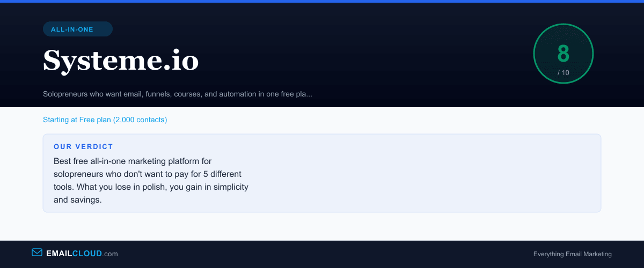
Task: Expand the truncated Solopreneurs description text
Action: point(178,94)
